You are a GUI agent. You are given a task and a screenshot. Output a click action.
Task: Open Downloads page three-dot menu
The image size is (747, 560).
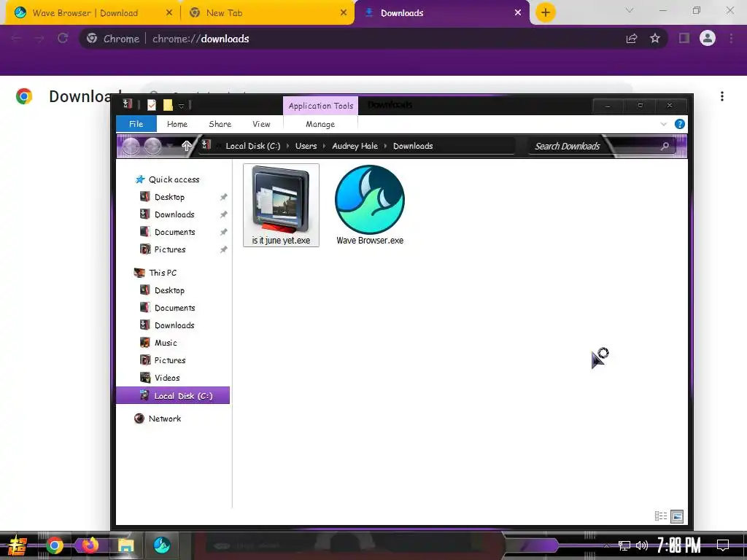(x=722, y=96)
